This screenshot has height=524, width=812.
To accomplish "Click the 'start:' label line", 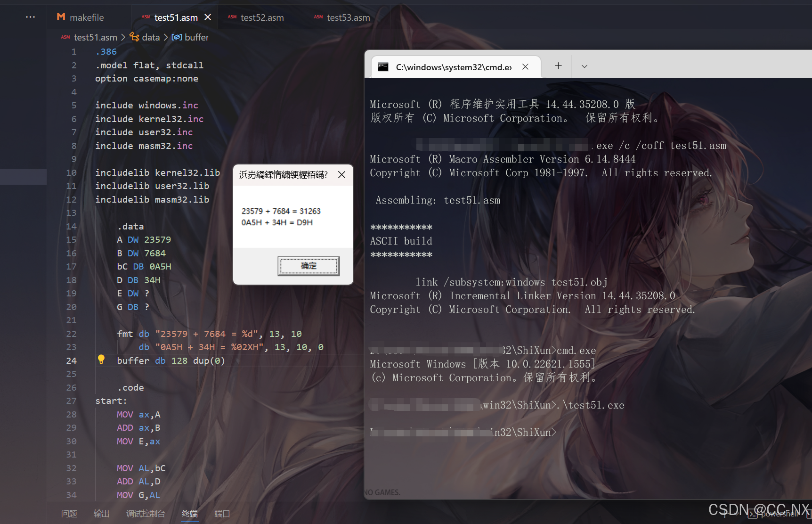I will (x=111, y=401).
